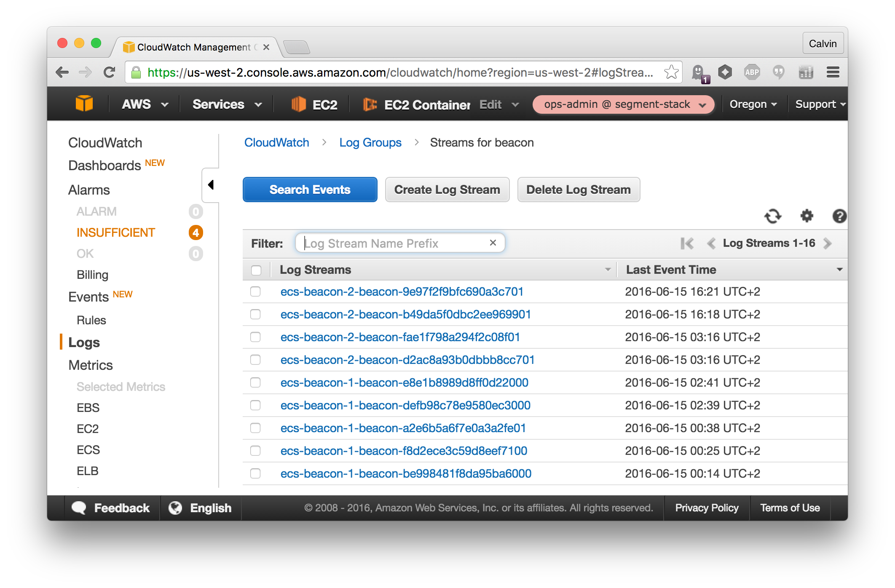Open the Alarms sidebar section

coord(89,190)
